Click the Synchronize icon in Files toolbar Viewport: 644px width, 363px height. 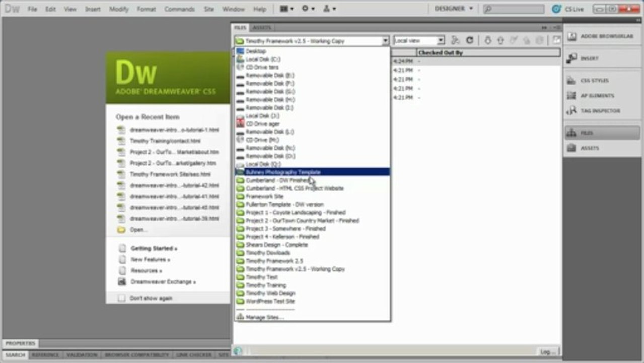coord(539,40)
